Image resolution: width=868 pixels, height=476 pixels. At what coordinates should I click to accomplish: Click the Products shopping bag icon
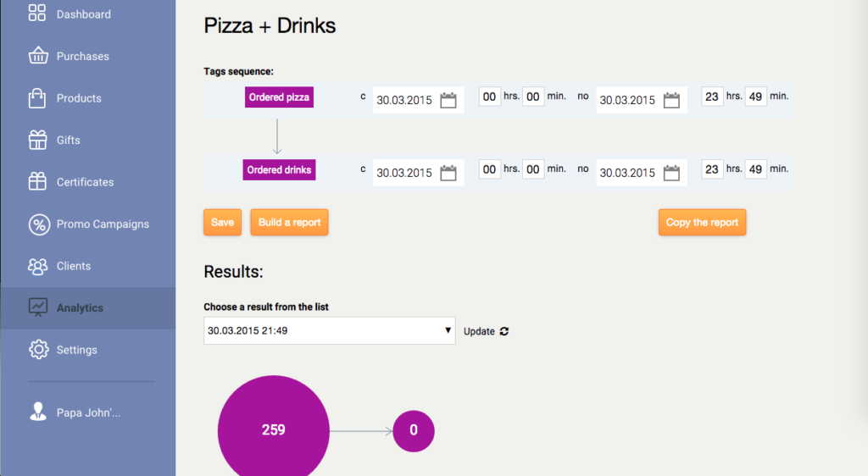point(37,98)
